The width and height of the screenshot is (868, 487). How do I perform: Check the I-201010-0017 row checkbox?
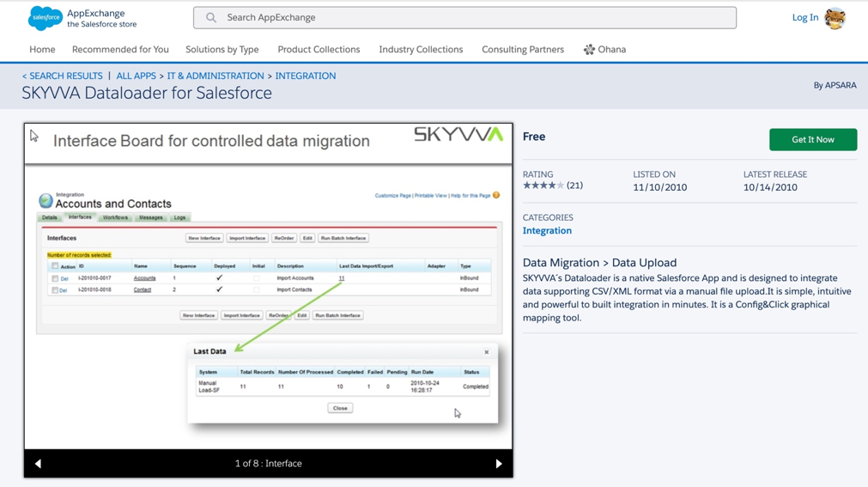(x=55, y=278)
